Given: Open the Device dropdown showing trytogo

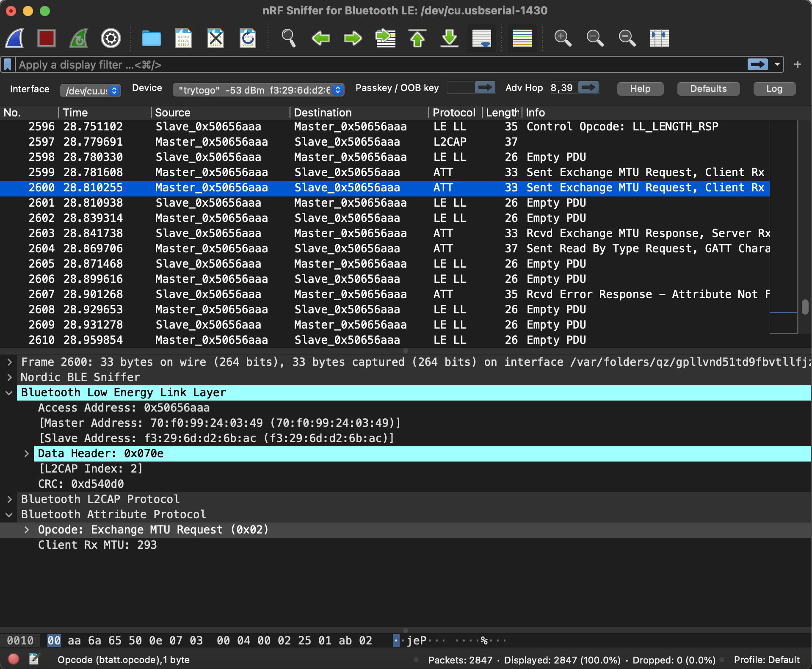Looking at the screenshot, I should coord(258,90).
